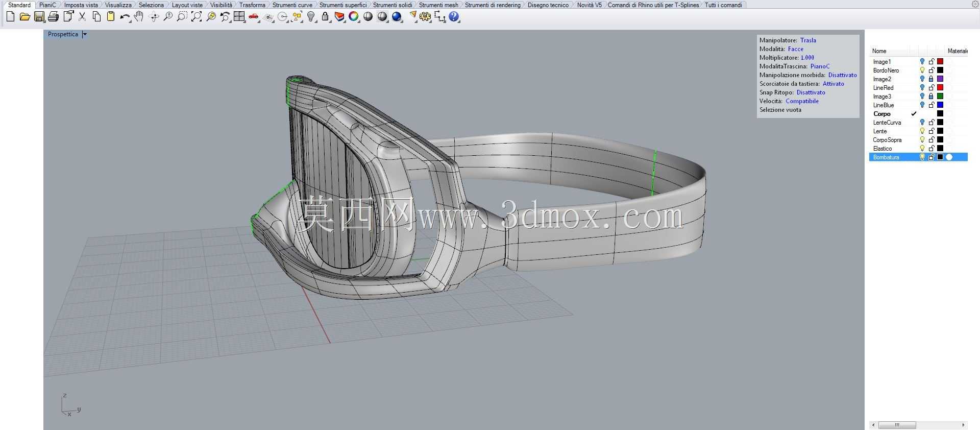Screen dimensions: 980x430
Task: Activate Zoom dynamic magnifier tool
Action: [x=167, y=17]
